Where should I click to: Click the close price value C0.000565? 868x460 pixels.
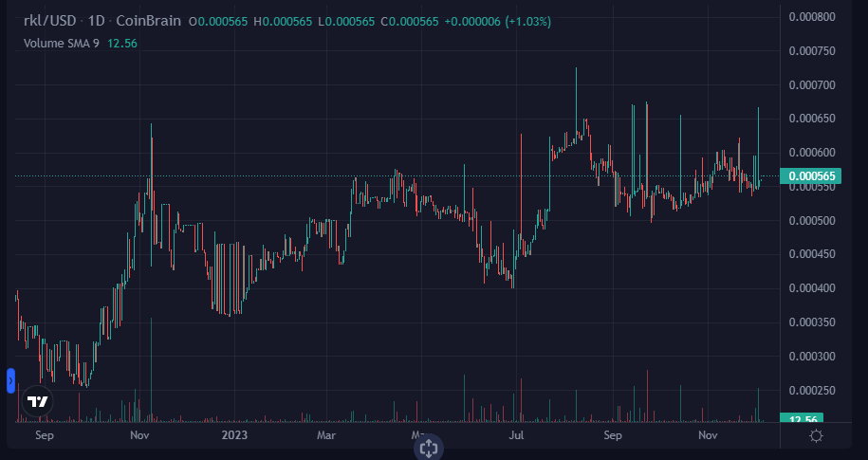[x=410, y=22]
